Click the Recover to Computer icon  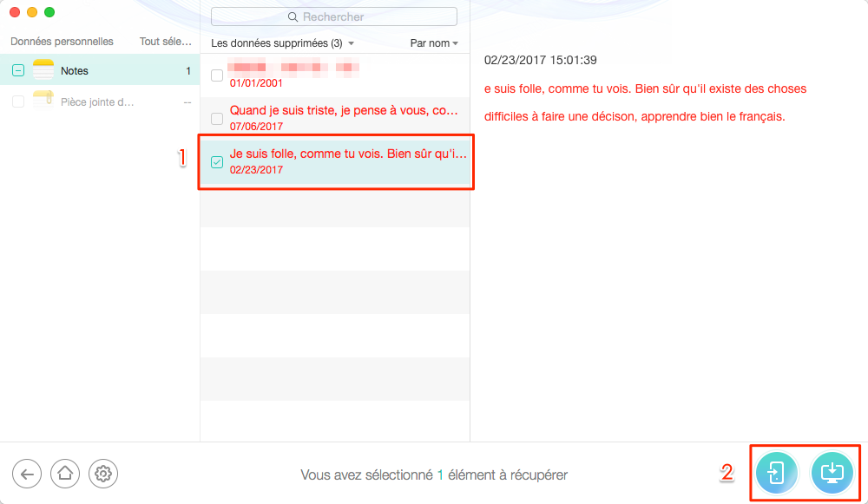point(832,473)
